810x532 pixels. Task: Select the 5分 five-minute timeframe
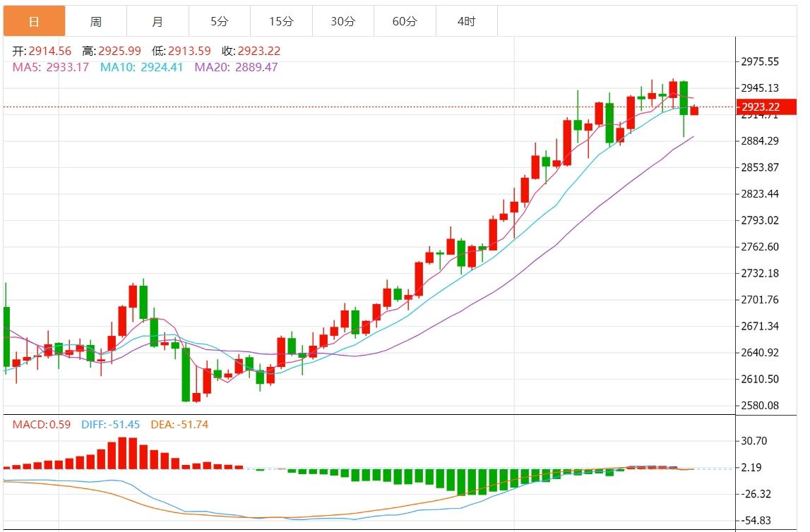pos(219,21)
